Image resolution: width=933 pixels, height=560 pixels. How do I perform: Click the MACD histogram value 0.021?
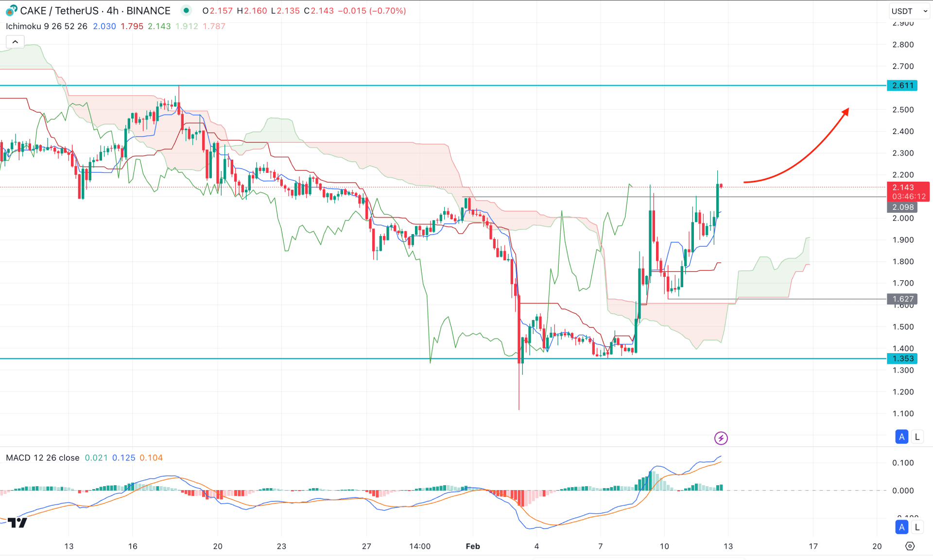pyautogui.click(x=96, y=458)
